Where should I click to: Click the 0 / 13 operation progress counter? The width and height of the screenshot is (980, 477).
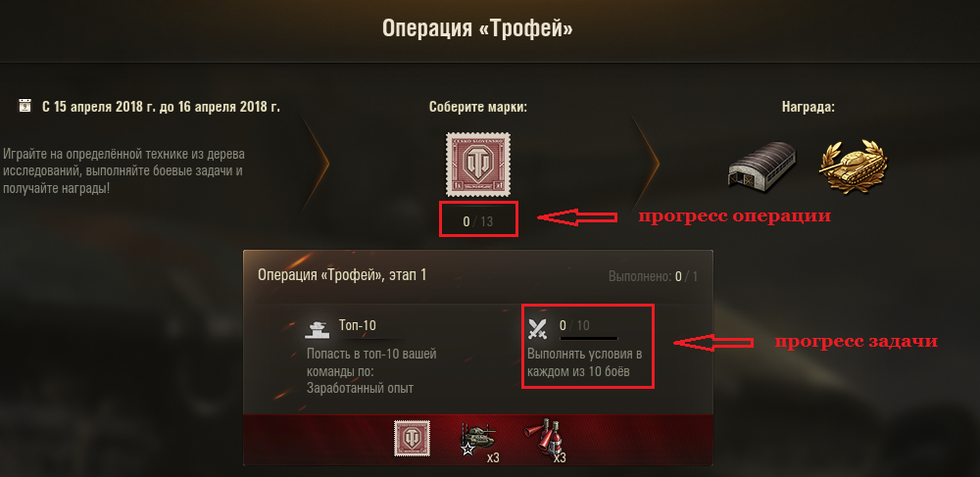[x=478, y=221]
